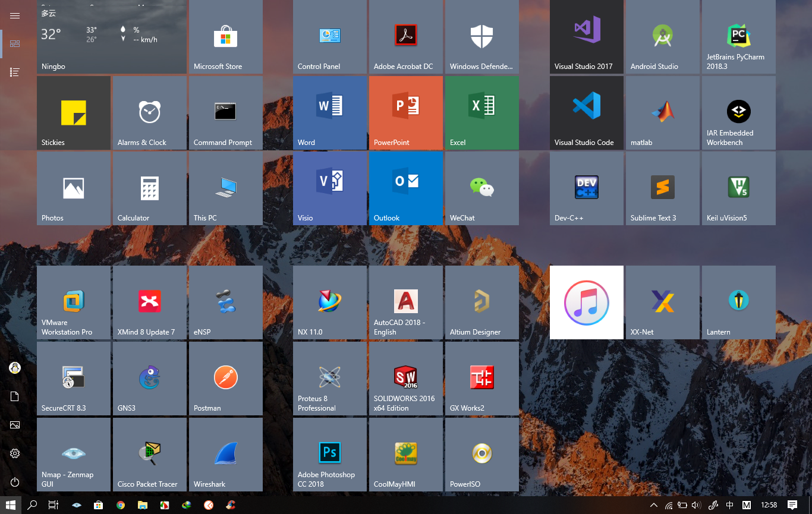Open the Ningbo weather live tile
The width and height of the screenshot is (812, 514).
[x=112, y=37]
